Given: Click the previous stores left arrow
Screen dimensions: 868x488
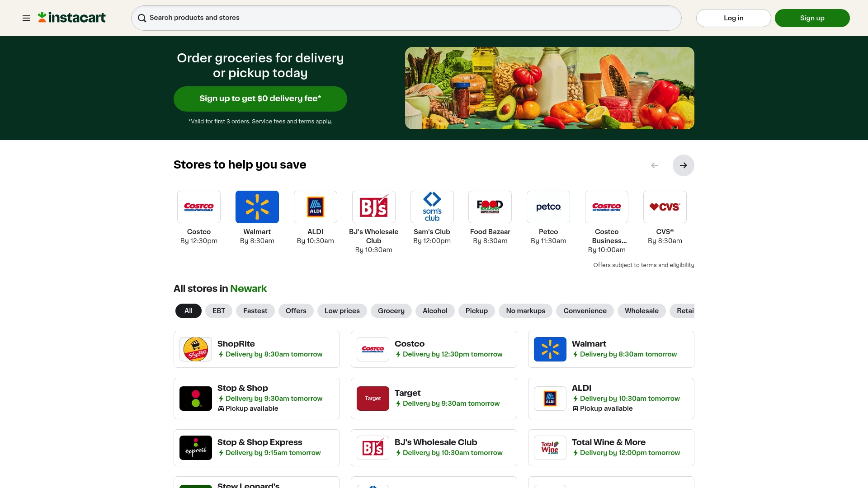Looking at the screenshot, I should (655, 165).
